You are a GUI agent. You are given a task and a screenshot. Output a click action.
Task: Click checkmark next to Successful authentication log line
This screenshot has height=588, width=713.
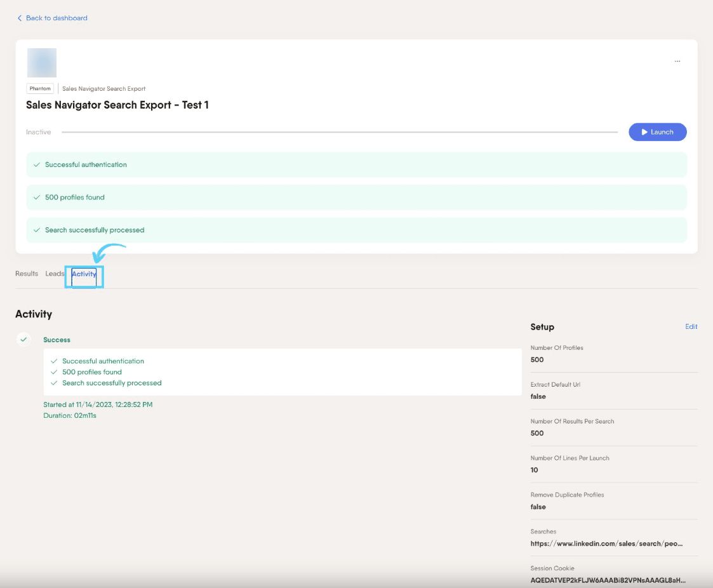pos(54,361)
